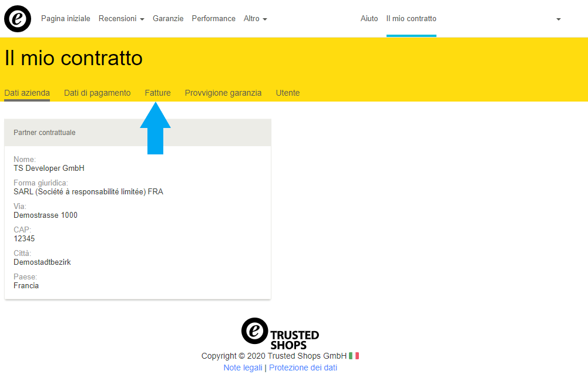Click the Partner contrattuale card header

(x=137, y=133)
